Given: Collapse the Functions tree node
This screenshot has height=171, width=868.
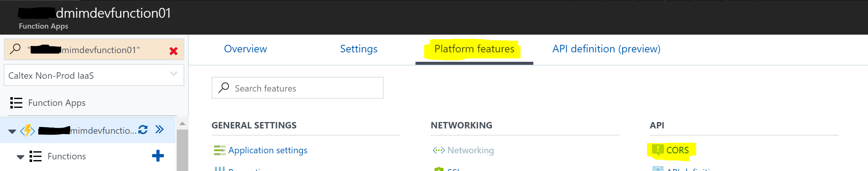Looking at the screenshot, I should pos(20,157).
